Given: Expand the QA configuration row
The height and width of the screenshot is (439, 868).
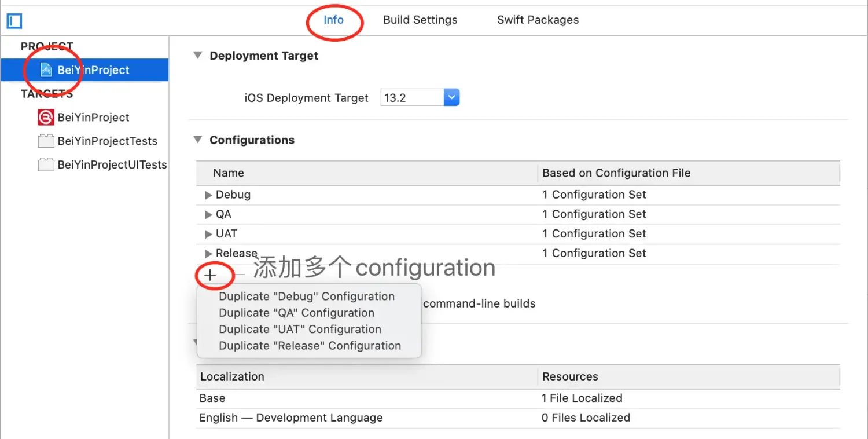Looking at the screenshot, I should tap(208, 214).
